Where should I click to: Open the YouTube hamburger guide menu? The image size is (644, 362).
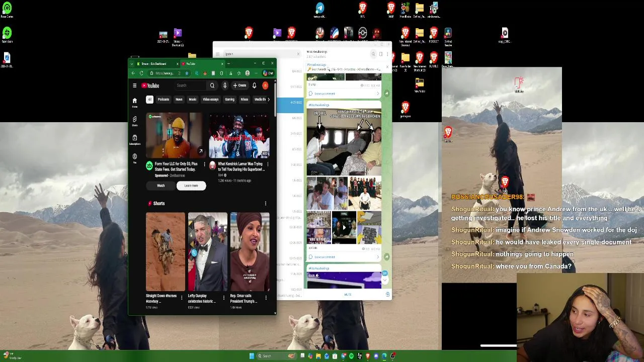[134, 85]
